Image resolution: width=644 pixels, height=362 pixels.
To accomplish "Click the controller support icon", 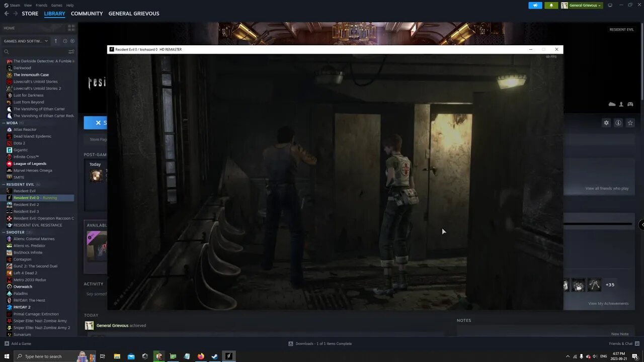I will (x=630, y=104).
